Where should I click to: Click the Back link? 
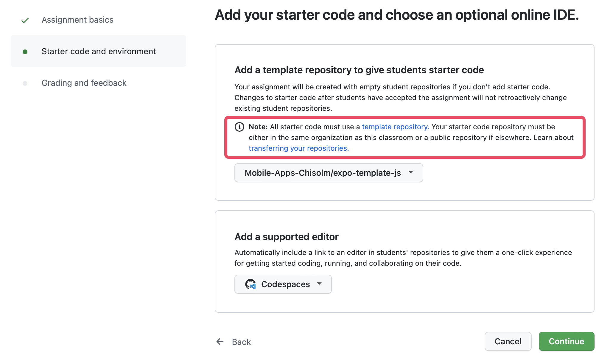241,342
